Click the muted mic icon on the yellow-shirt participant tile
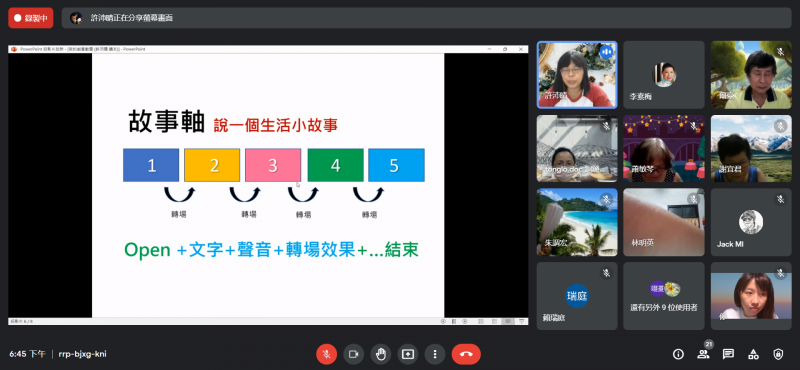This screenshot has width=800, height=370. tap(780, 52)
